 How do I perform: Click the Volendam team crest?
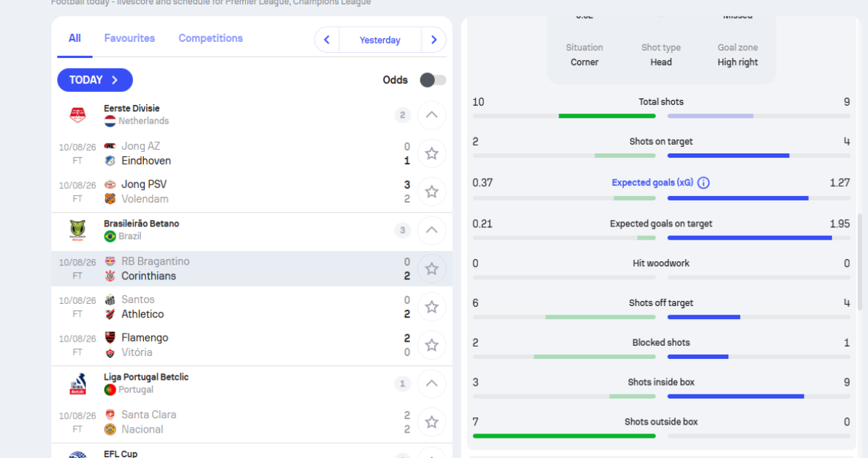click(x=110, y=199)
